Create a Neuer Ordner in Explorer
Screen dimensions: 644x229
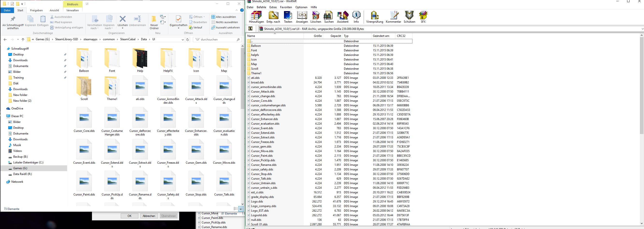point(154,22)
